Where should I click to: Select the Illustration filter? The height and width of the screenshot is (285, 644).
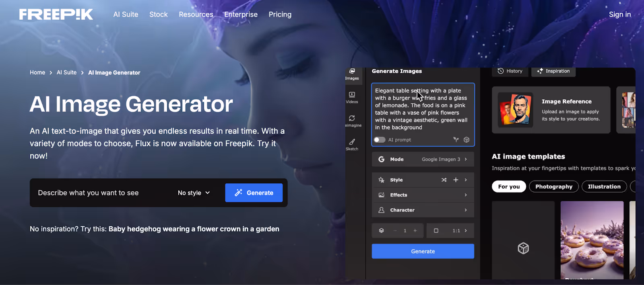(604, 187)
